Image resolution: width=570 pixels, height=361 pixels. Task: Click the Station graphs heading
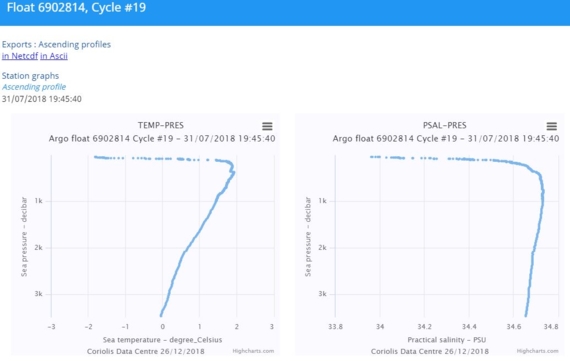[30, 76]
